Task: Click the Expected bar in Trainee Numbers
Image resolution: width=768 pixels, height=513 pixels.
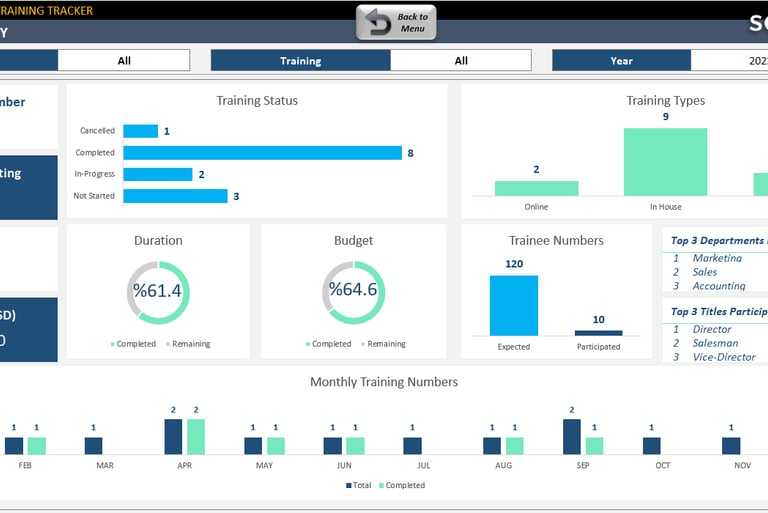Action: click(514, 305)
